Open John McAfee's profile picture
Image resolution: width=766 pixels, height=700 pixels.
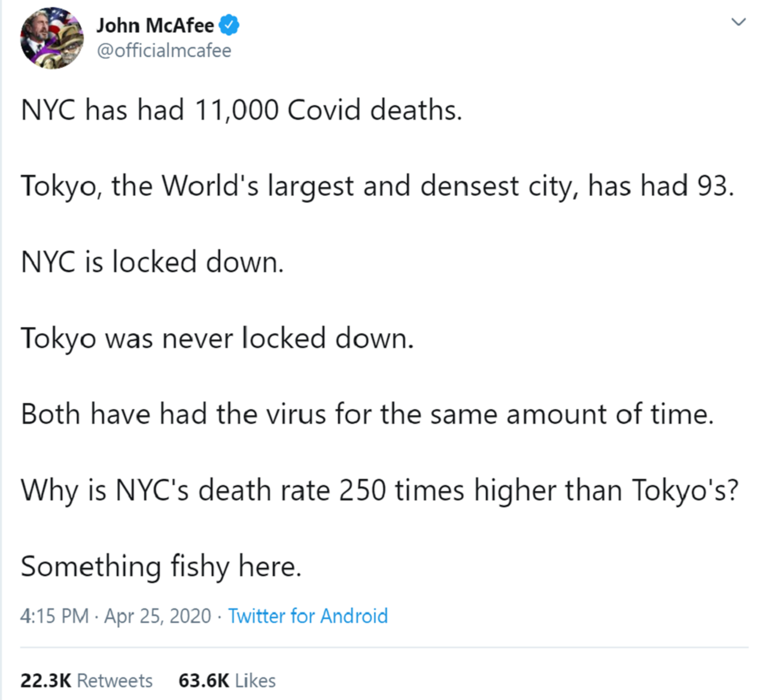click(x=51, y=38)
